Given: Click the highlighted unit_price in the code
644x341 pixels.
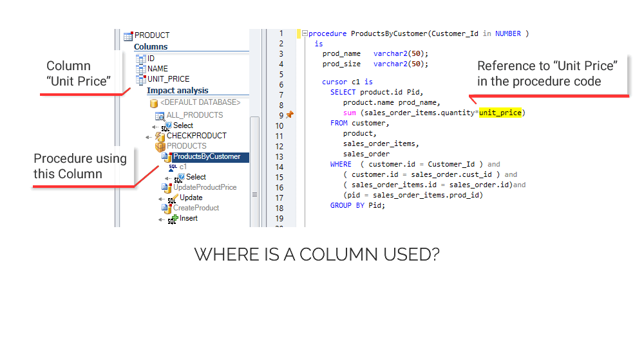Looking at the screenshot, I should pyautogui.click(x=500, y=113).
